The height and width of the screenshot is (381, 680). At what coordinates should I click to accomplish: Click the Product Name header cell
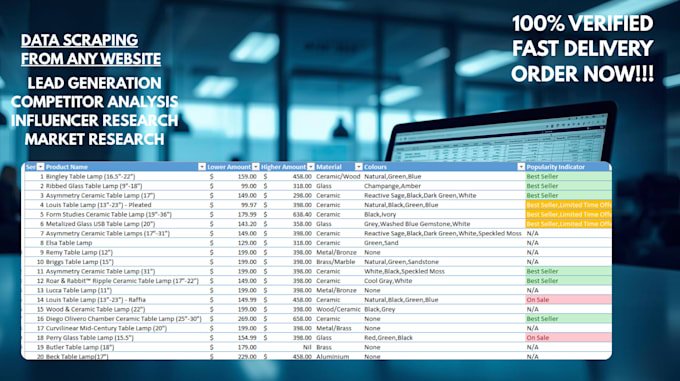pos(125,167)
